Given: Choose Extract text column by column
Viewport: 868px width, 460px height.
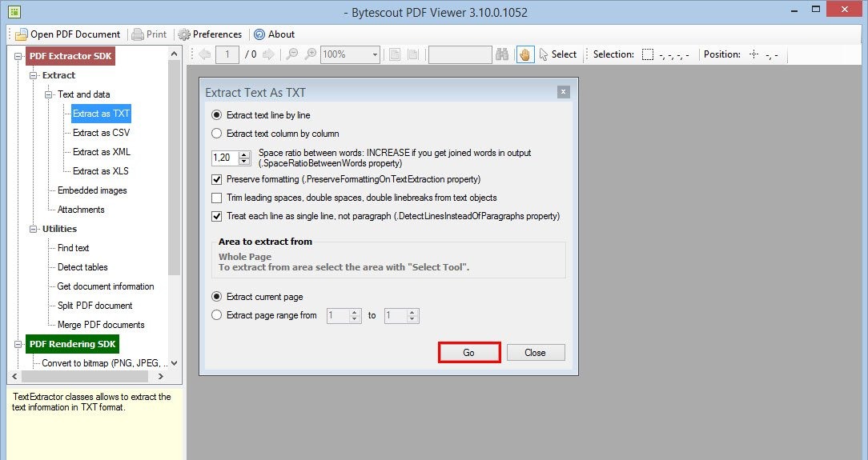Looking at the screenshot, I should pyautogui.click(x=275, y=134).
